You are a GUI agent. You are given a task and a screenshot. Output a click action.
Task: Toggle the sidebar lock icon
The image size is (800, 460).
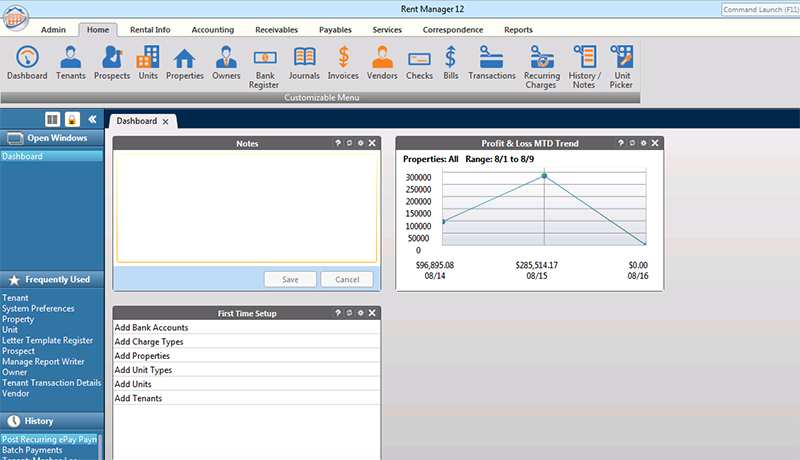coord(72,120)
